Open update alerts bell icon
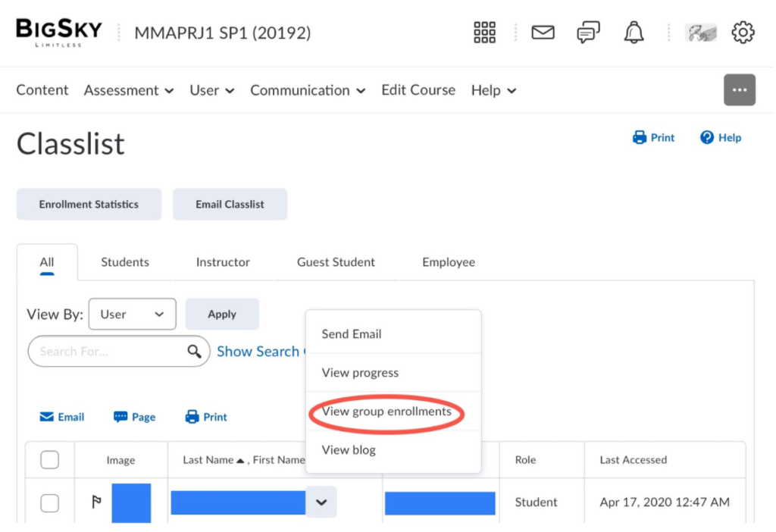Image resolution: width=776 pixels, height=532 pixels. [x=634, y=33]
